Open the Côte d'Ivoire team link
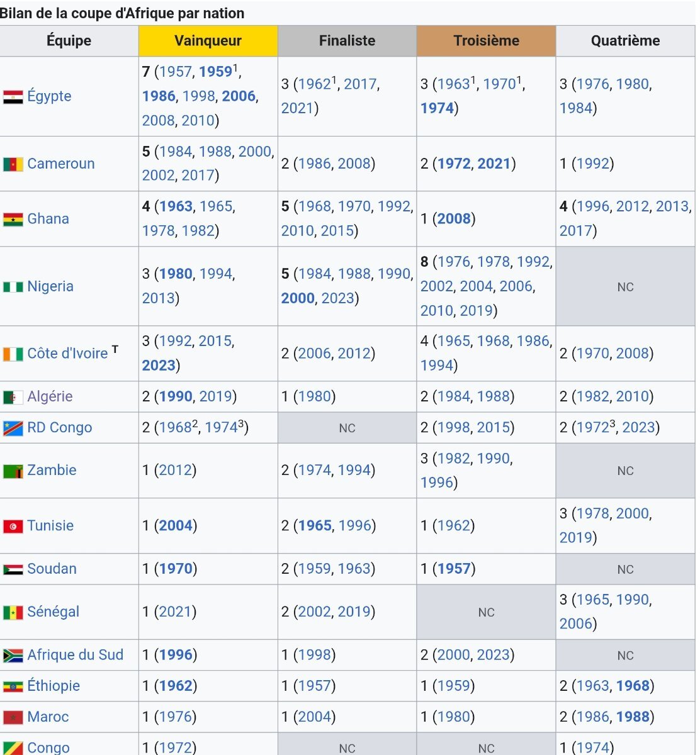Image resolution: width=700 pixels, height=755 pixels. point(67,353)
